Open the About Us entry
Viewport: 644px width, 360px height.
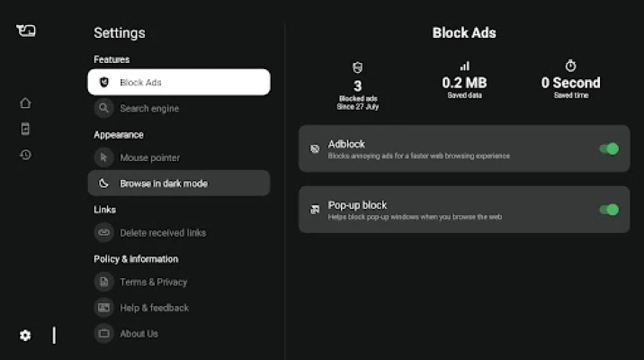[139, 333]
